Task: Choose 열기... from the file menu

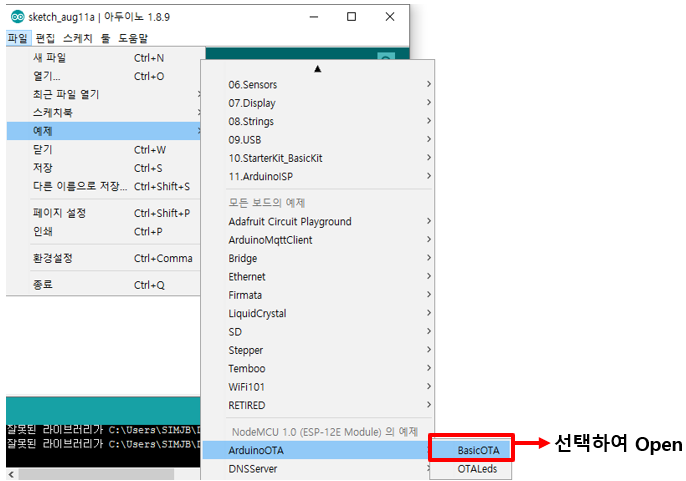Action: point(104,76)
